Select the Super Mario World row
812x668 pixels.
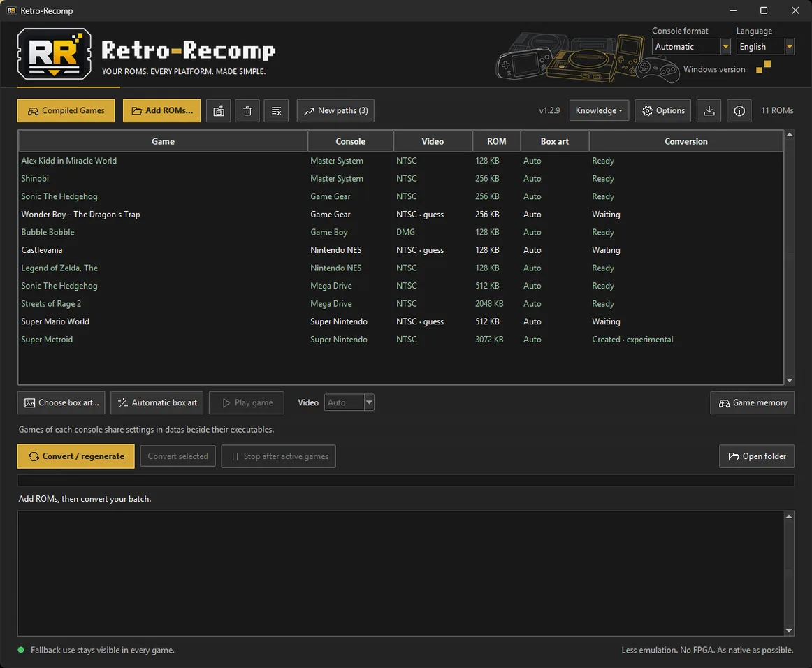400,321
